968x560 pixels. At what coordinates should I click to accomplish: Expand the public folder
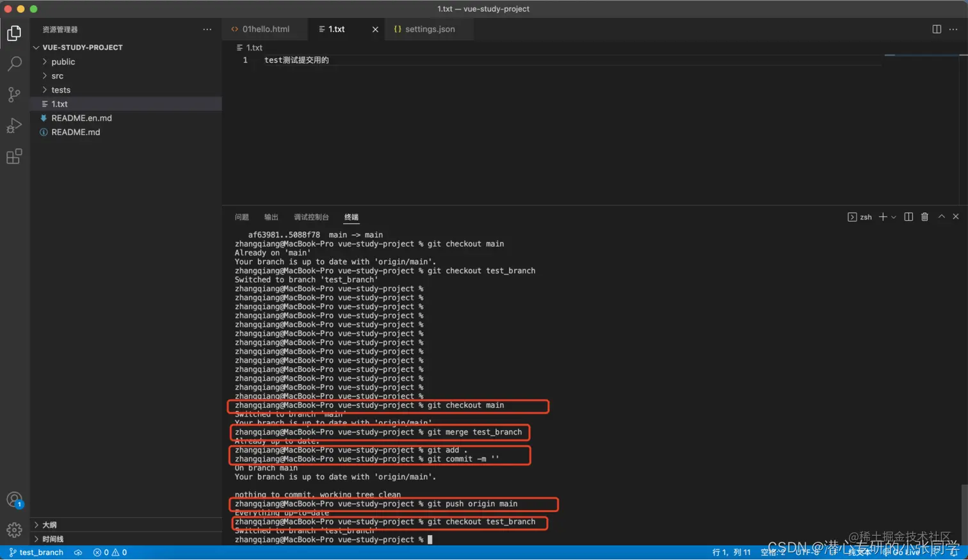[x=63, y=61]
